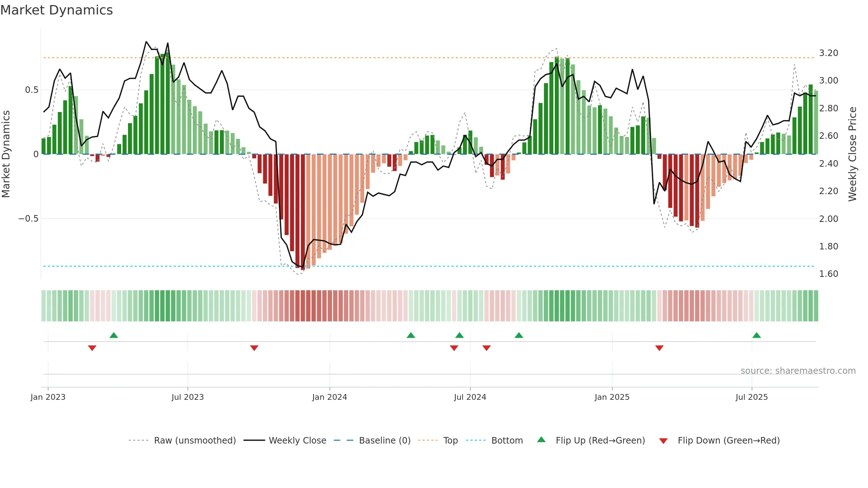Viewport: 868px width, 488px height.
Task: Click the Market Dynamics chart title
Action: [57, 10]
